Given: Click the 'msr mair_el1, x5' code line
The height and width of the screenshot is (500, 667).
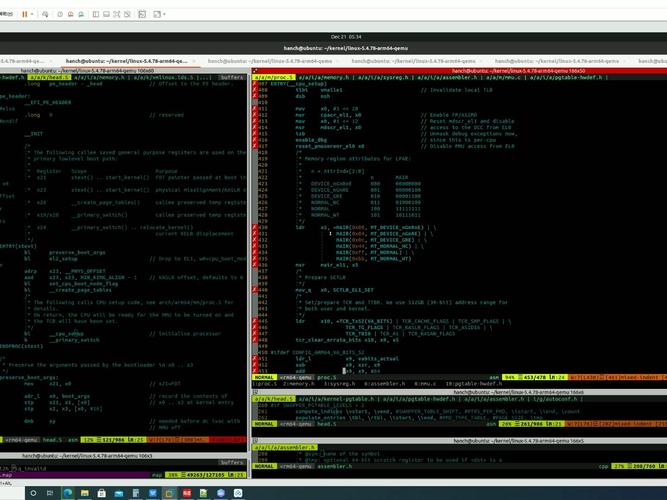Looking at the screenshot, I should pyautogui.click(x=327, y=265).
